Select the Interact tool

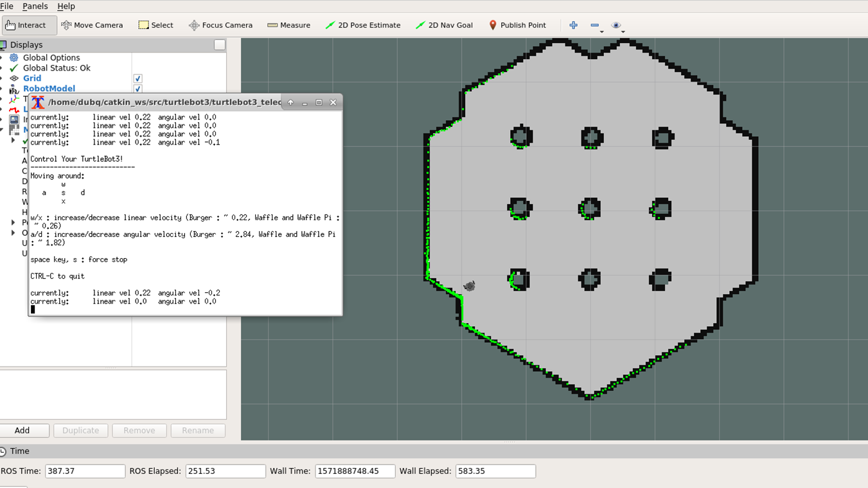point(29,24)
